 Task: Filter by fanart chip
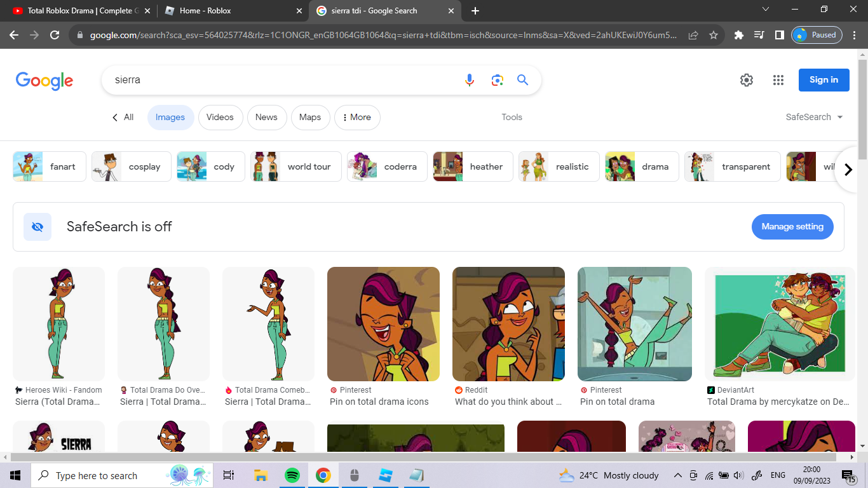50,166
